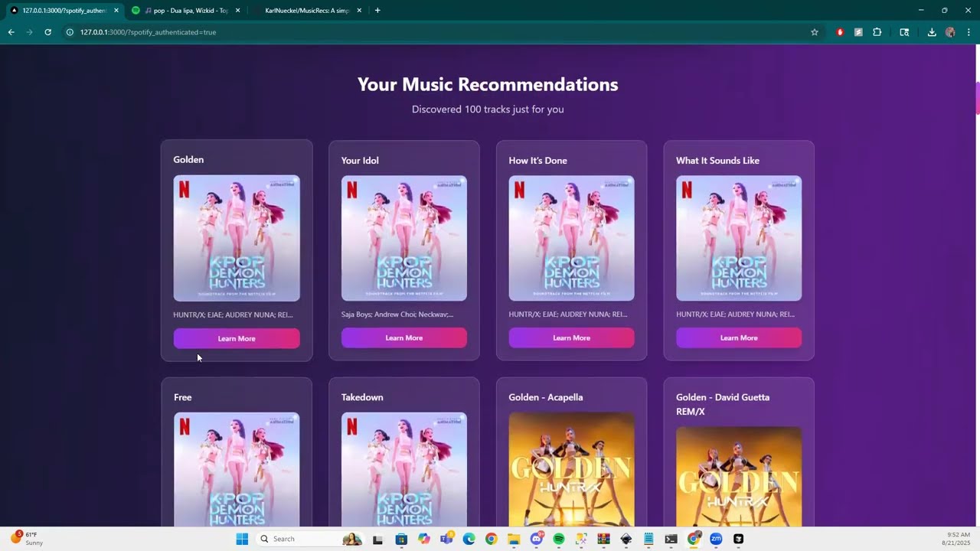Viewport: 980px width, 551px height.
Task: Click Learn More under Your Idol
Action: click(x=403, y=337)
